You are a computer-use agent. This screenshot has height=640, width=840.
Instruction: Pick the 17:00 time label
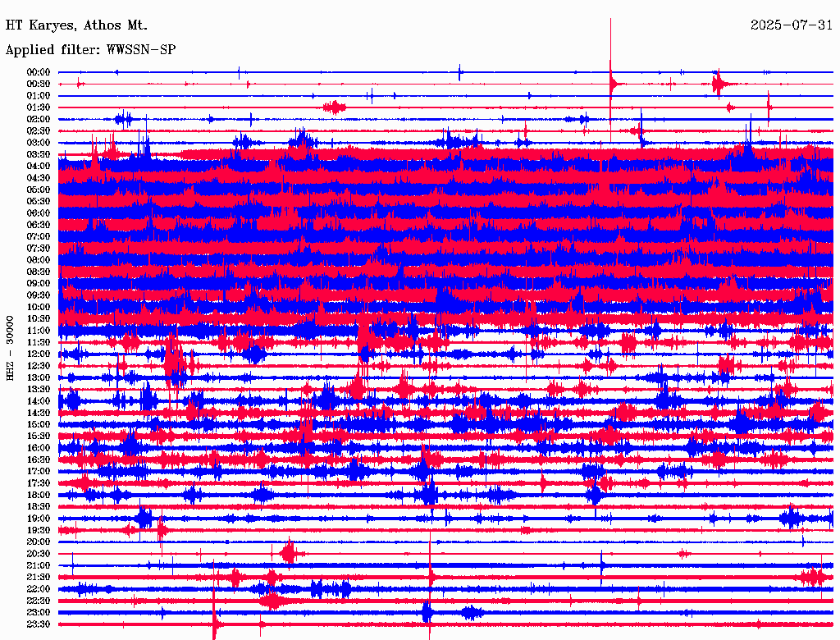(x=39, y=471)
